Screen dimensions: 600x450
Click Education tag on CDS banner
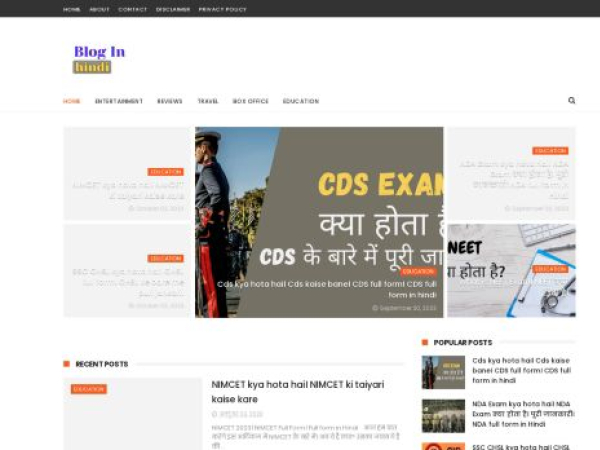419,271
